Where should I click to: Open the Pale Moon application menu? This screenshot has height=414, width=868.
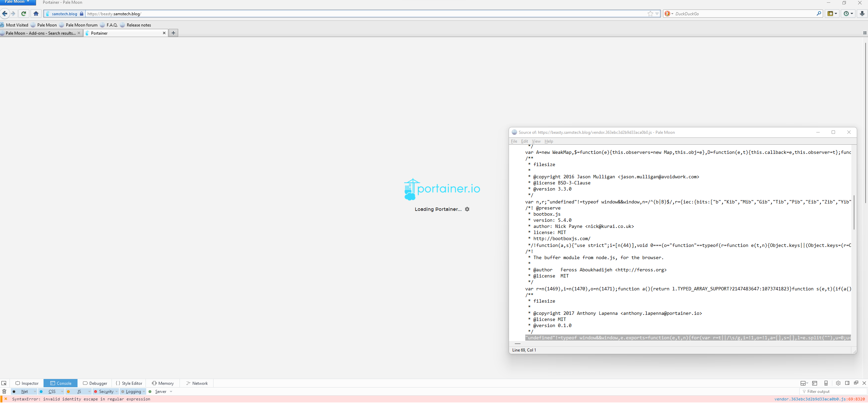coord(18,2)
